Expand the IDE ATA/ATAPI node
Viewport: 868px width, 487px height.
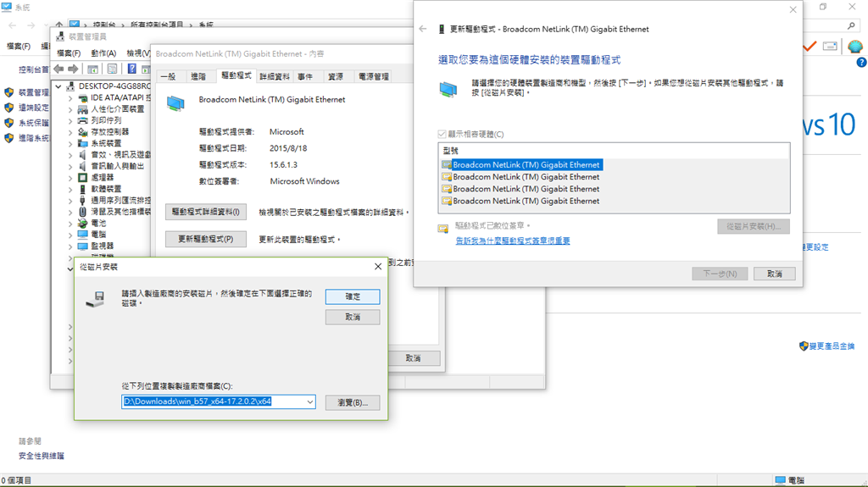pyautogui.click(x=70, y=98)
